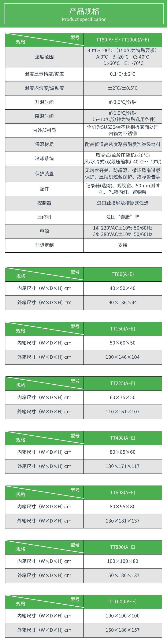Select the 40×50×40 inner size value
167x644 pixels.
(x=123, y=288)
